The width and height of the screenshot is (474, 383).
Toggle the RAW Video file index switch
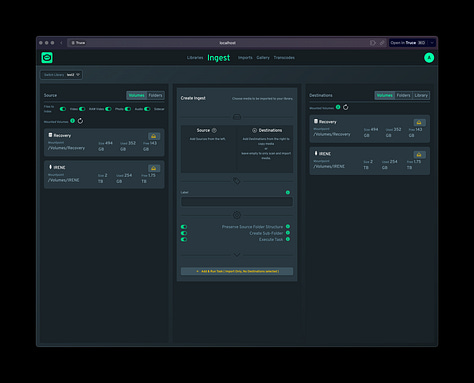click(x=82, y=109)
